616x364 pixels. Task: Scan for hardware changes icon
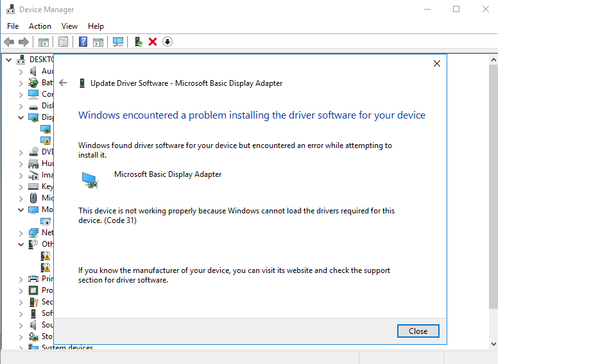coord(118,42)
